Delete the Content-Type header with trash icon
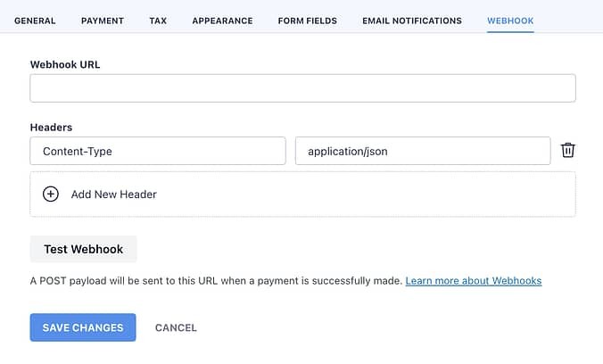This screenshot has height=364, width=603. pyautogui.click(x=567, y=151)
